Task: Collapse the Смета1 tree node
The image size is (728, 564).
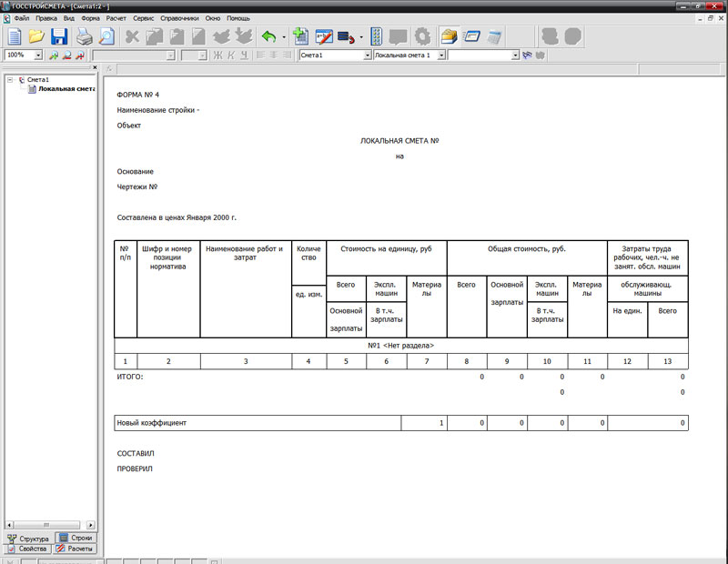Action: pyautogui.click(x=9, y=80)
